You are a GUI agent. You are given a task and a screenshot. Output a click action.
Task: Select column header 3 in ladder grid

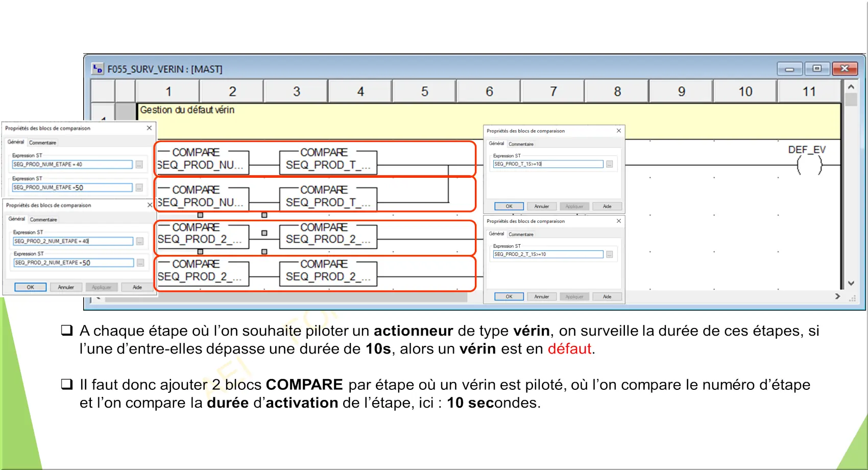[x=296, y=91]
